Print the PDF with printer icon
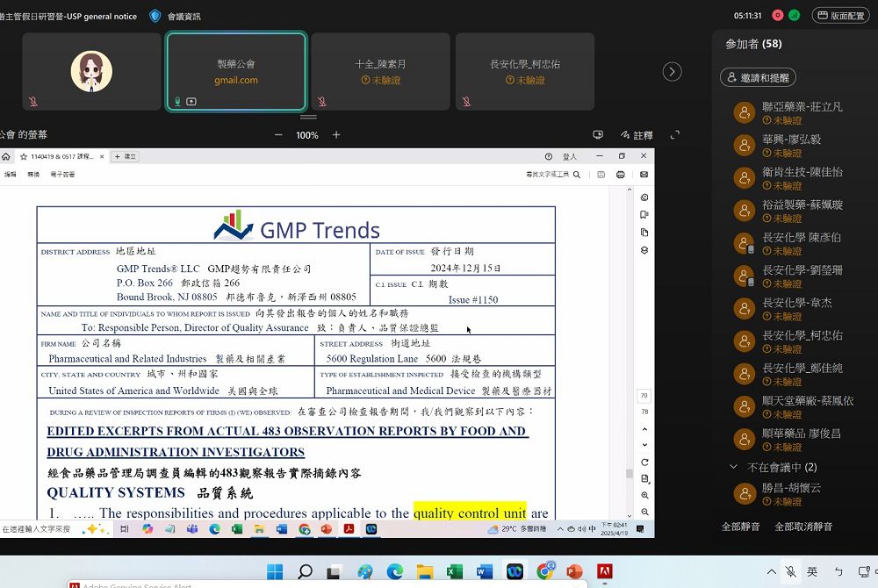This screenshot has height=588, width=878. point(621,175)
